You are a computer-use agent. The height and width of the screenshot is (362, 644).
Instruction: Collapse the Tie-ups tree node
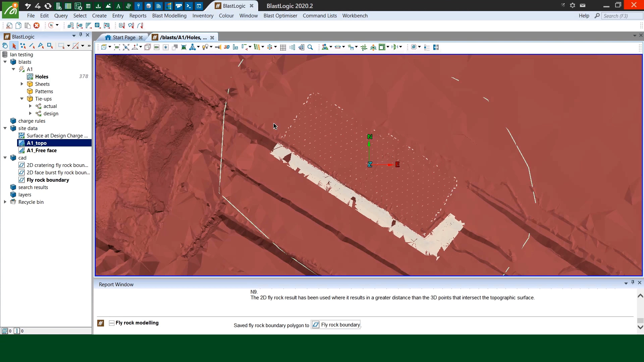22,99
